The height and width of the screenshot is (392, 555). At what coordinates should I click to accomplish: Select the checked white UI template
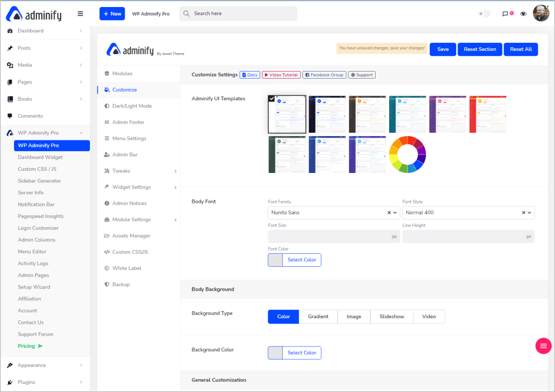point(287,114)
